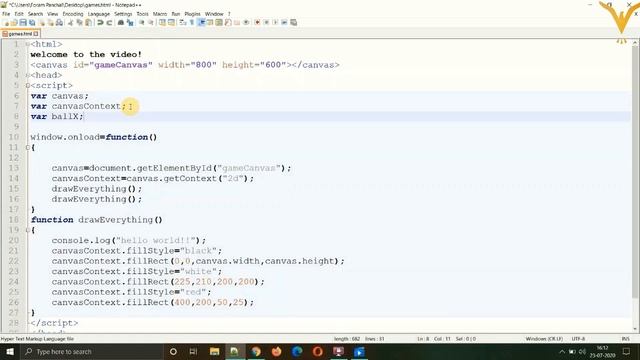640x360 pixels.
Task: Toggle the file monitoring eye icon
Action: click(246, 23)
